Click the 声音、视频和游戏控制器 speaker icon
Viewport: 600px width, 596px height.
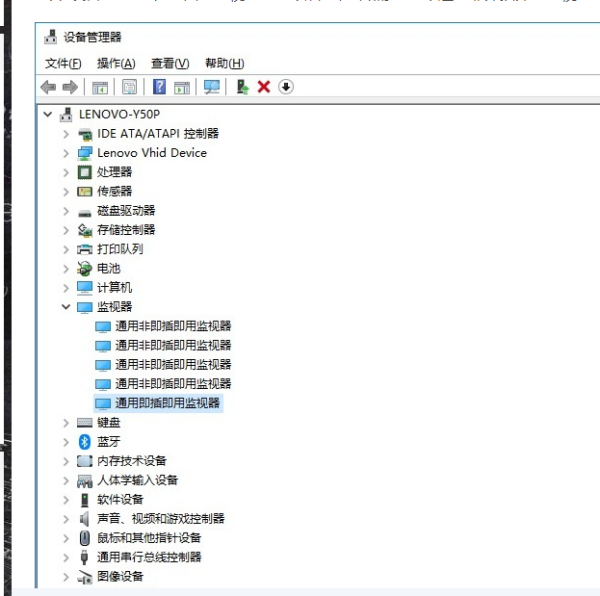[x=84, y=519]
